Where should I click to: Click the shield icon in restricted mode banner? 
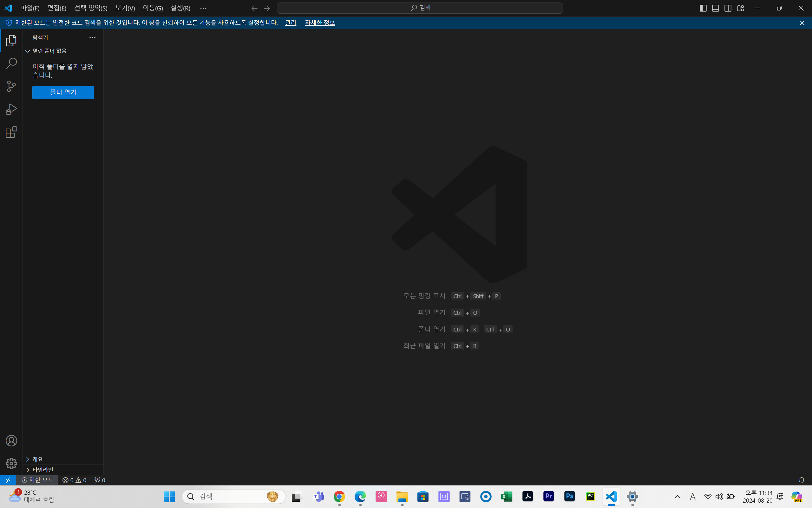pyautogui.click(x=9, y=23)
